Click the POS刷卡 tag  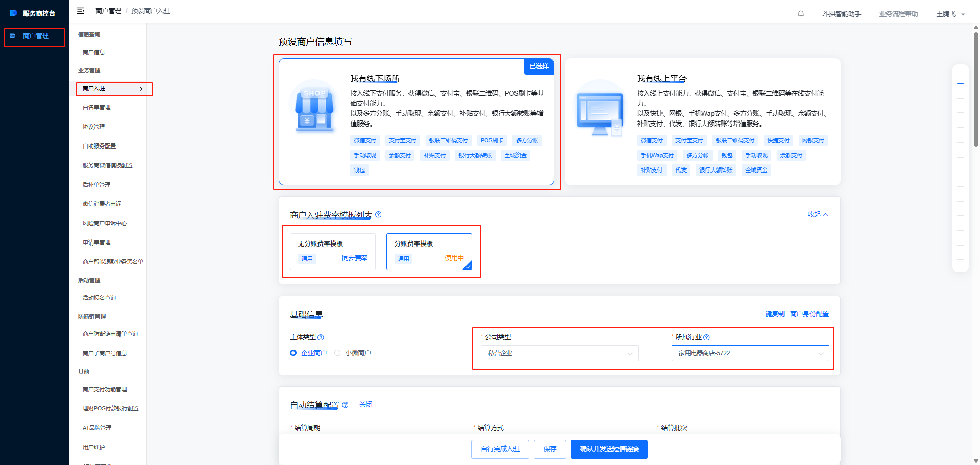pos(492,140)
